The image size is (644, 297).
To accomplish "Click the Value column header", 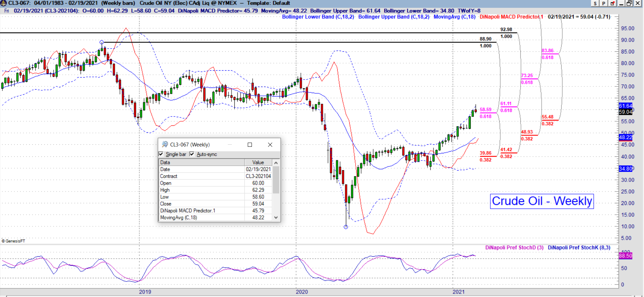I will pos(258,162).
